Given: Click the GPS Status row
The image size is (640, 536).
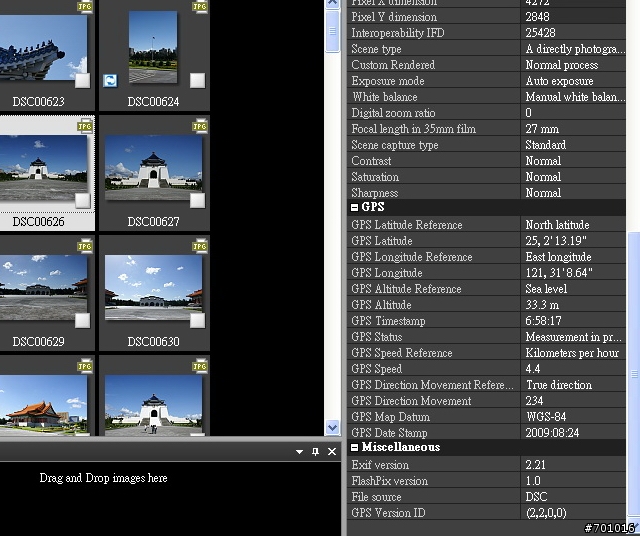Looking at the screenshot, I should coord(486,337).
